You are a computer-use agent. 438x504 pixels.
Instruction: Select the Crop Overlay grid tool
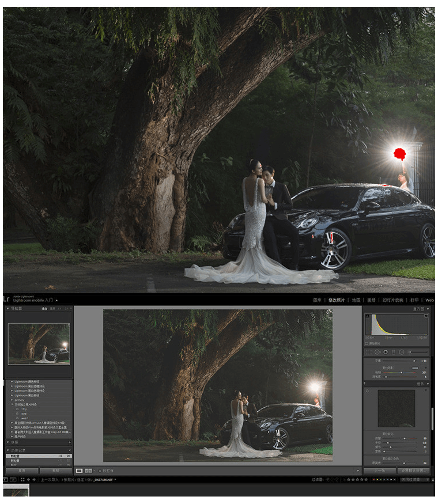[x=368, y=352]
